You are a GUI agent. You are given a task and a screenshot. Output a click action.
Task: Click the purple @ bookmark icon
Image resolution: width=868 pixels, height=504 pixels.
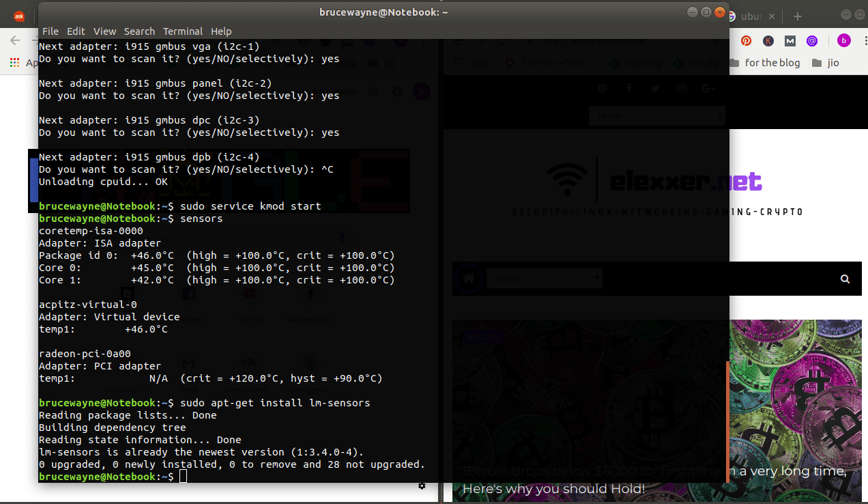click(813, 41)
